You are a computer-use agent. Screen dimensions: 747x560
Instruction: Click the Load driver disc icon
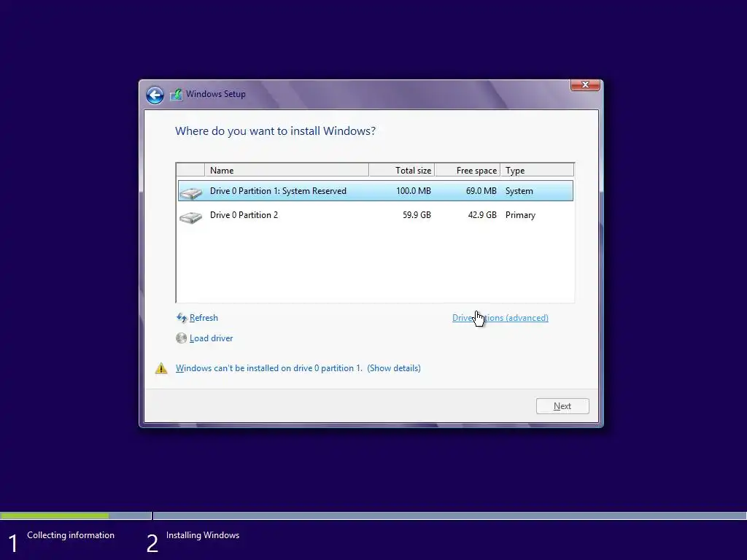pos(181,338)
